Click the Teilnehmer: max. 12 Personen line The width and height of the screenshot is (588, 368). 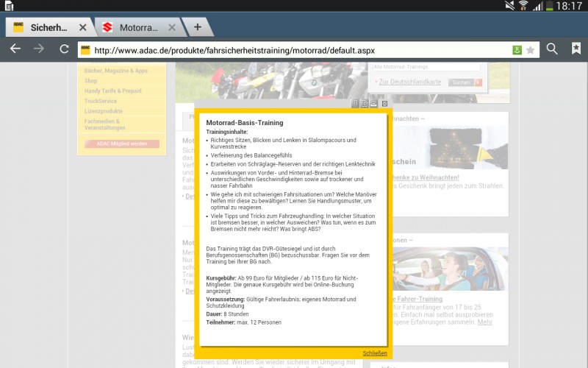point(243,322)
